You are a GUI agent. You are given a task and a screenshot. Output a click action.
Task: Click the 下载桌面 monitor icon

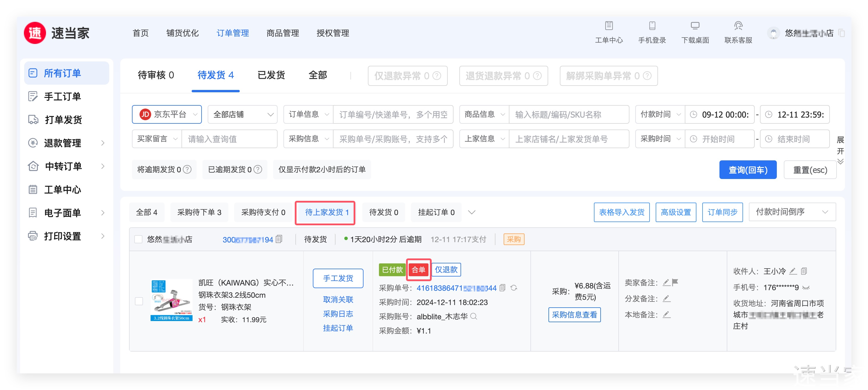tap(695, 26)
